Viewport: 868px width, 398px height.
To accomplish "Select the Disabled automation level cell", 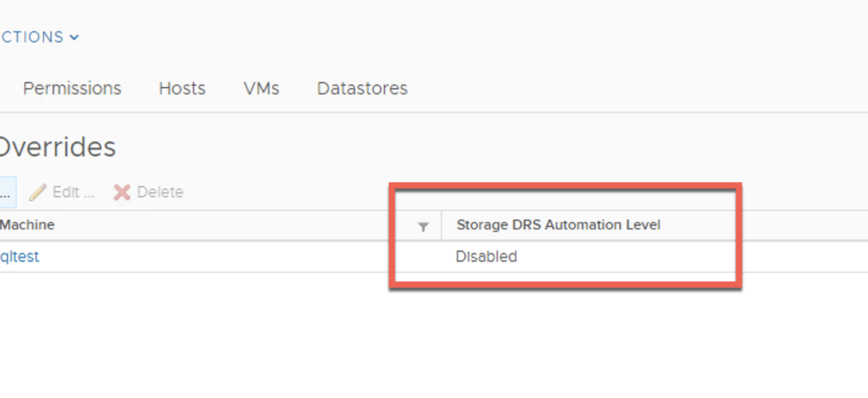I will (486, 257).
